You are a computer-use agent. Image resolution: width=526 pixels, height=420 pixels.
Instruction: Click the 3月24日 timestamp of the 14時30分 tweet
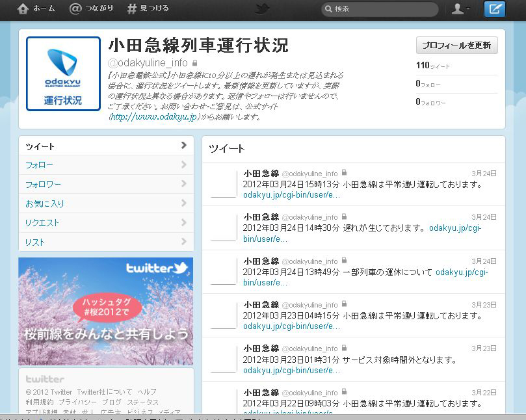pyautogui.click(x=484, y=217)
